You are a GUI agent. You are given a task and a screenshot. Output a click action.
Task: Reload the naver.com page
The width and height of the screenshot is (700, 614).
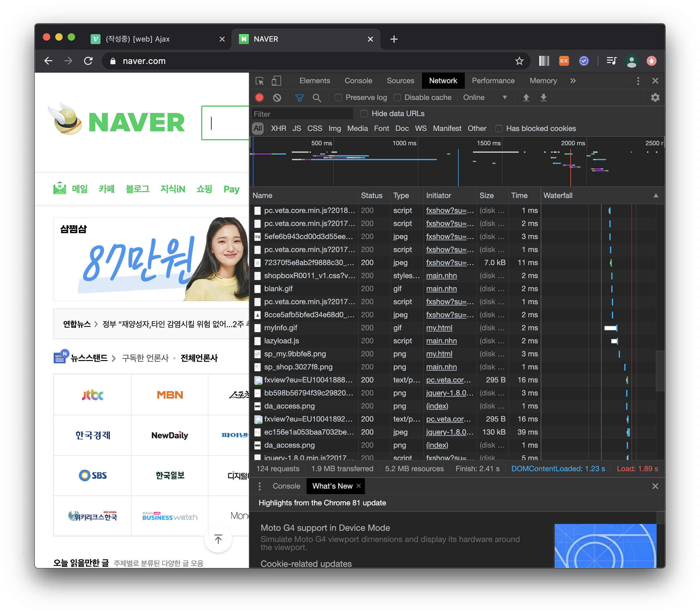[88, 61]
